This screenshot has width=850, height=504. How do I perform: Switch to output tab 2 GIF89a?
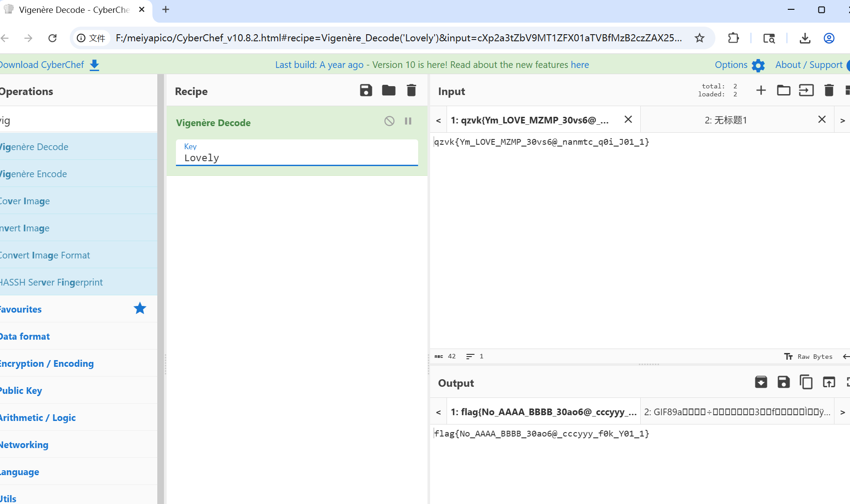click(737, 412)
